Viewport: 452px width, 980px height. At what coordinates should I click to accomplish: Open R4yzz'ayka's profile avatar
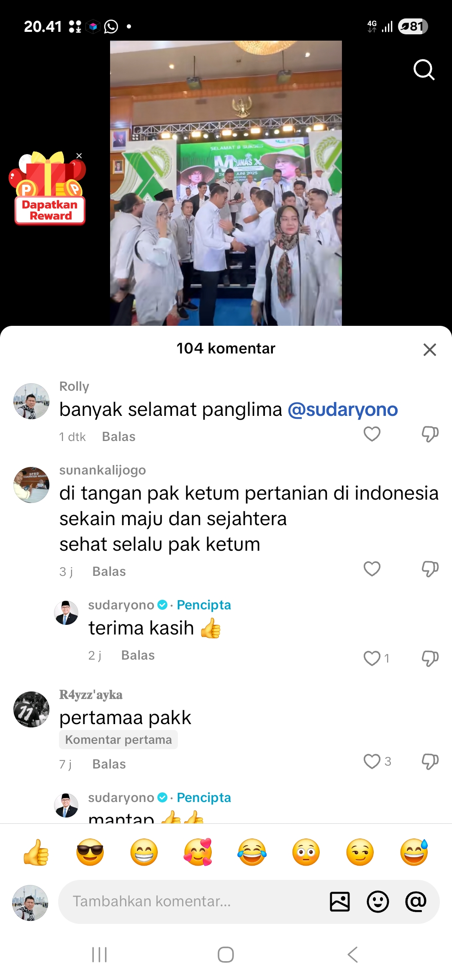click(31, 709)
